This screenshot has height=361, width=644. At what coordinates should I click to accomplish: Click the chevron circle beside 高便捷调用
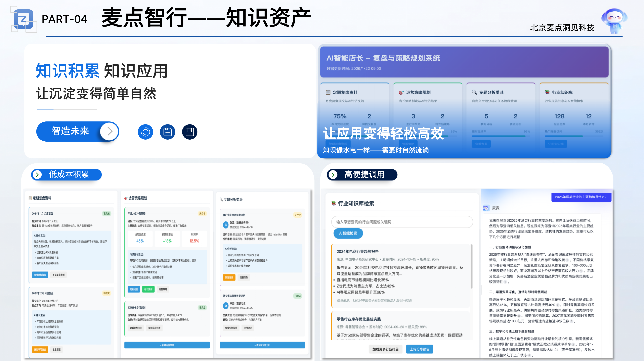click(333, 174)
